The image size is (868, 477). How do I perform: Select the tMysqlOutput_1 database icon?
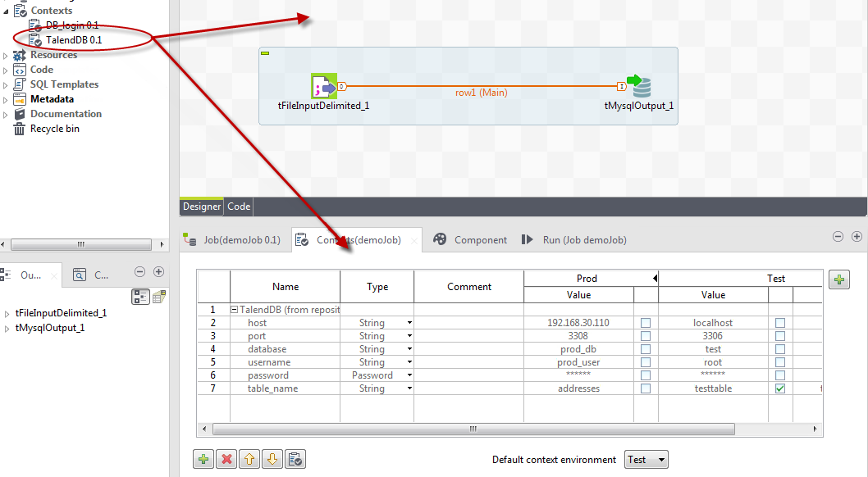tap(642, 86)
